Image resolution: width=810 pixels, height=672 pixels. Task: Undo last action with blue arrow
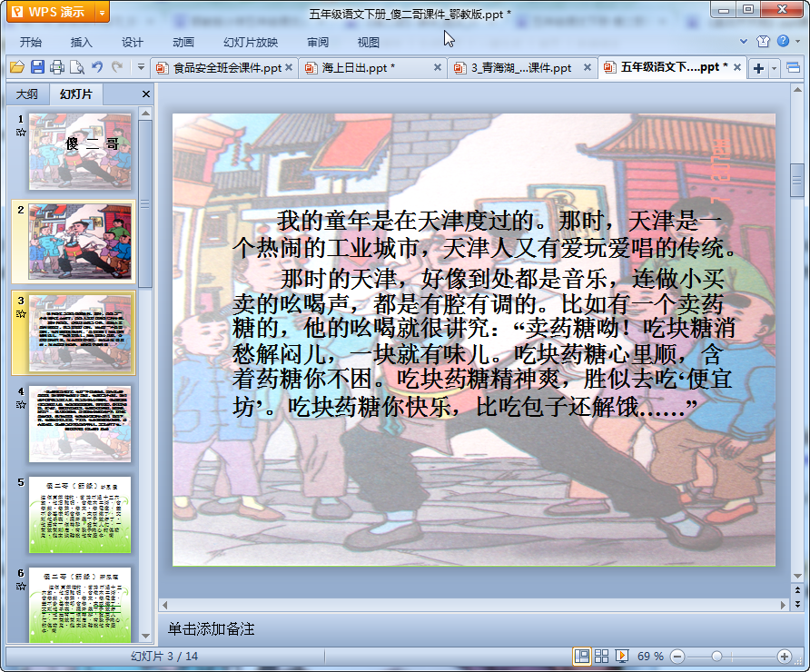point(96,66)
